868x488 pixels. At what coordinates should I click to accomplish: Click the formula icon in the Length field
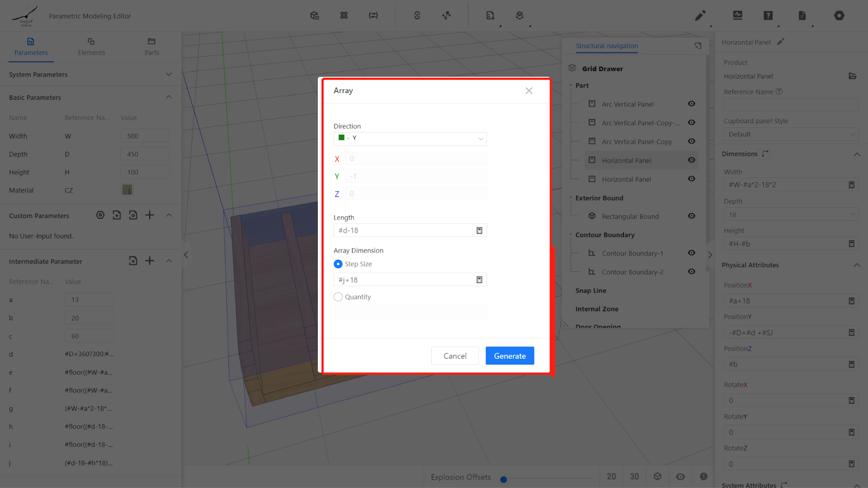479,230
